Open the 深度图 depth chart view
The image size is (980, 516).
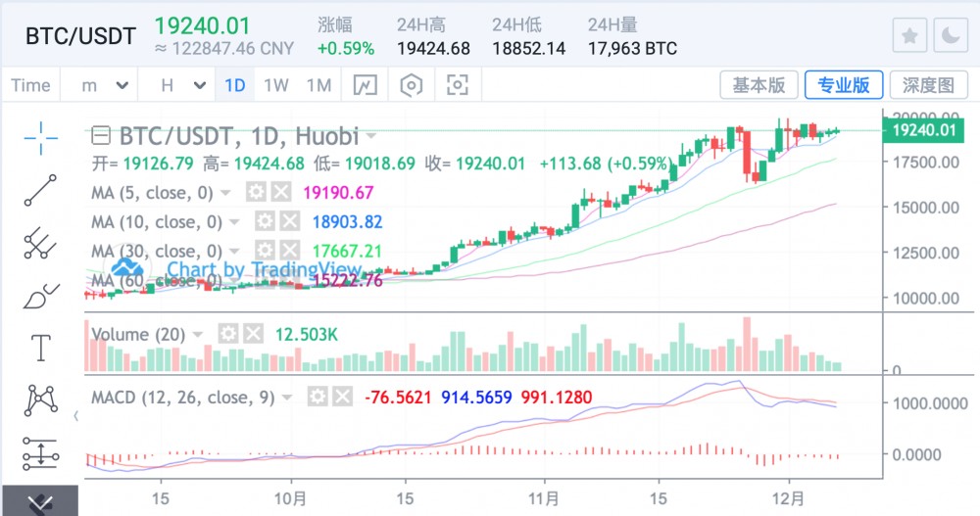[x=929, y=85]
